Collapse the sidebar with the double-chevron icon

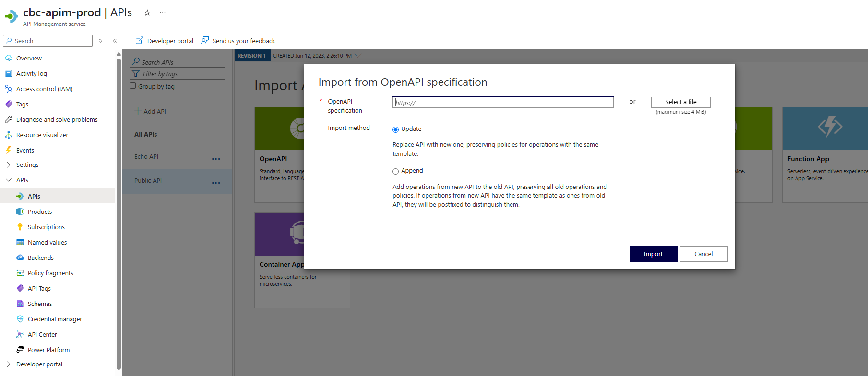click(115, 41)
